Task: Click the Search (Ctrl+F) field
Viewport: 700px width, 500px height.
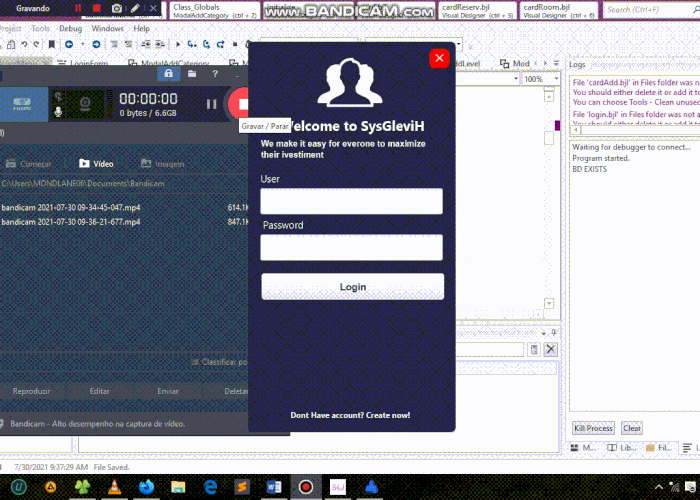Action: 651,10
